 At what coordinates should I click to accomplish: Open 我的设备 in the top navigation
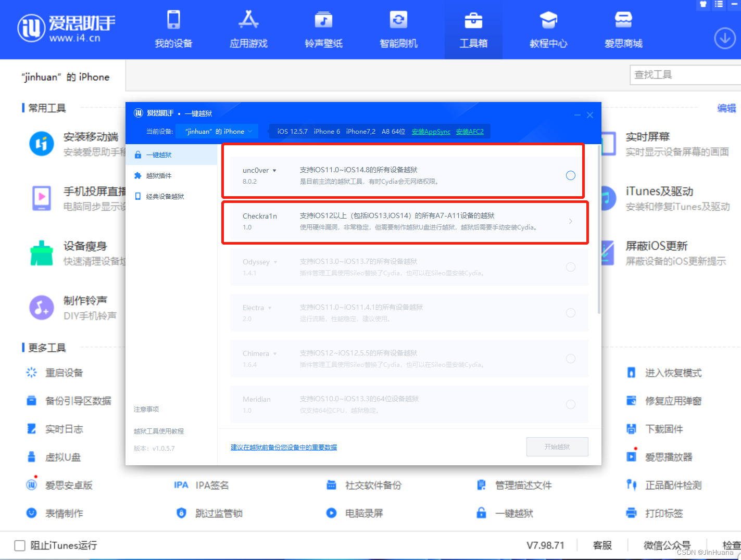coord(173,29)
